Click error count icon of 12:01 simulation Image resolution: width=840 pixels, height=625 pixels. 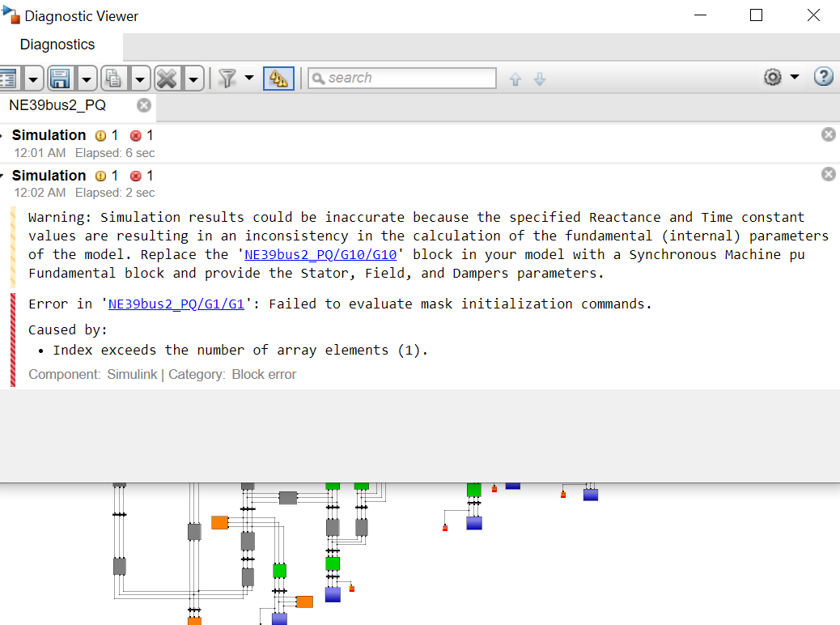[135, 136]
